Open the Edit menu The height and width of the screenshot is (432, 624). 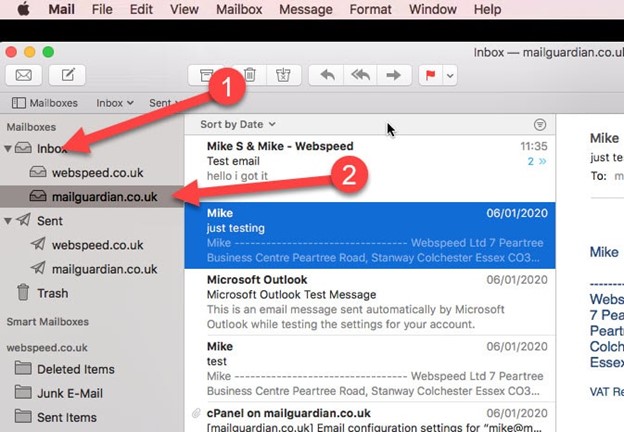[141, 9]
